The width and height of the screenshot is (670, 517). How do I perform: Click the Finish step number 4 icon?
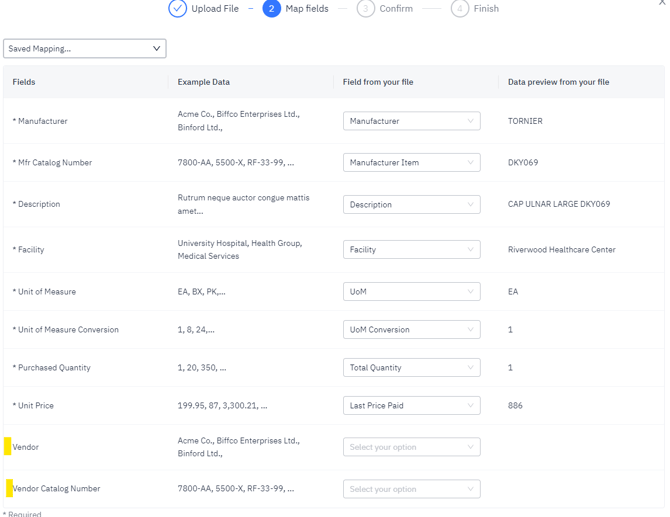coord(459,8)
